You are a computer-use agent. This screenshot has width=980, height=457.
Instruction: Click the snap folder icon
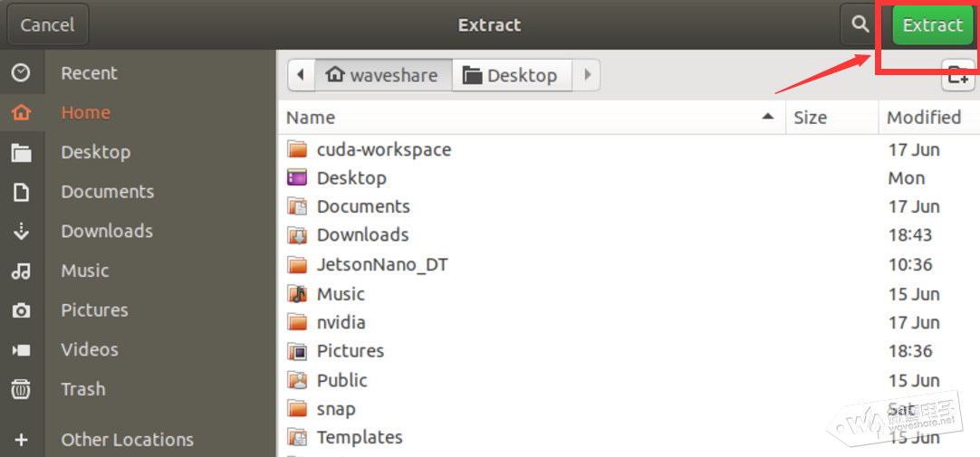[297, 409]
